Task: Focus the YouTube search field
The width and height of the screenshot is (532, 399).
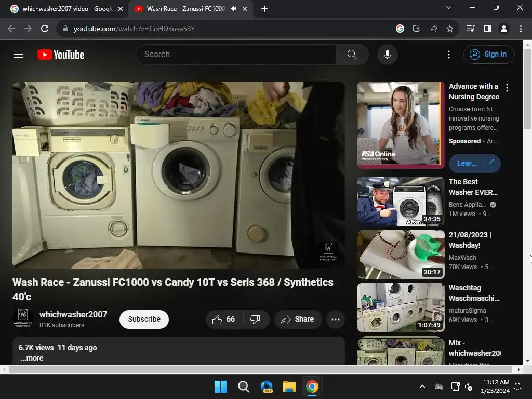Action: (236, 54)
